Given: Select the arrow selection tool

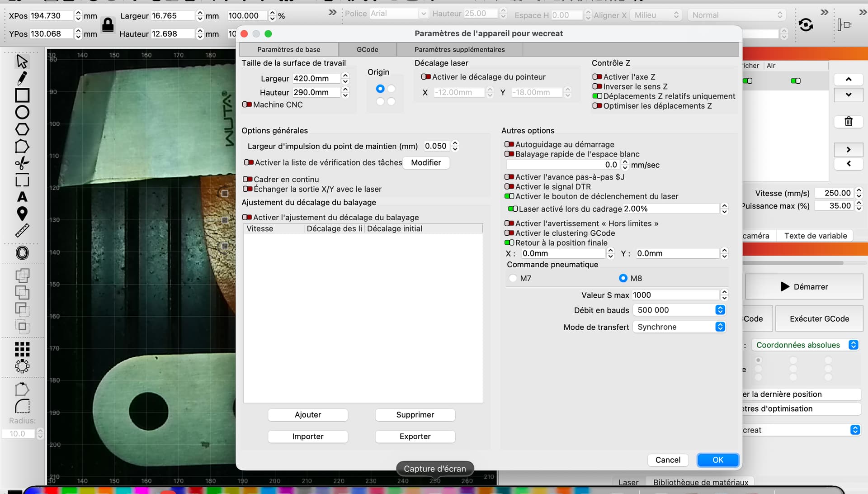Looking at the screenshot, I should [x=22, y=61].
